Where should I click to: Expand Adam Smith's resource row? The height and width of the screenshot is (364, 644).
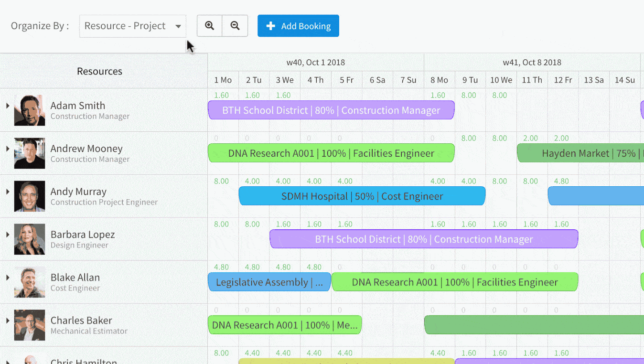8,106
